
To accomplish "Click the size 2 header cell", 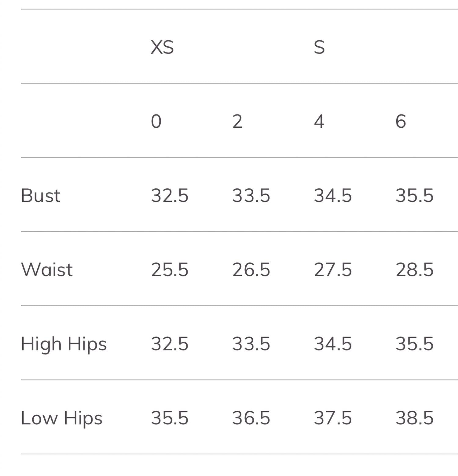I will (237, 121).
